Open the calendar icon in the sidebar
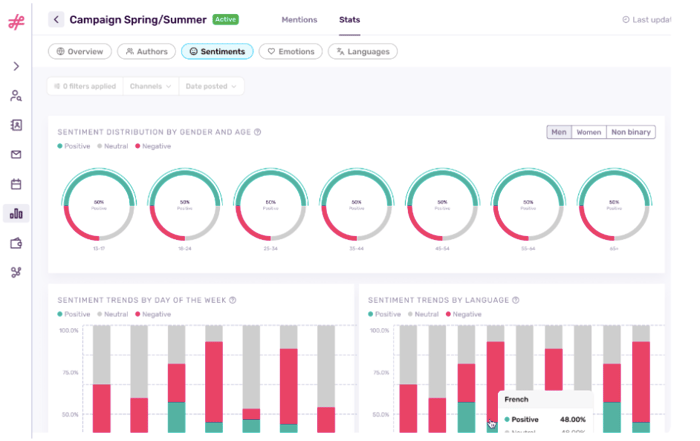Image resolution: width=700 pixels, height=441 pixels. click(x=16, y=184)
